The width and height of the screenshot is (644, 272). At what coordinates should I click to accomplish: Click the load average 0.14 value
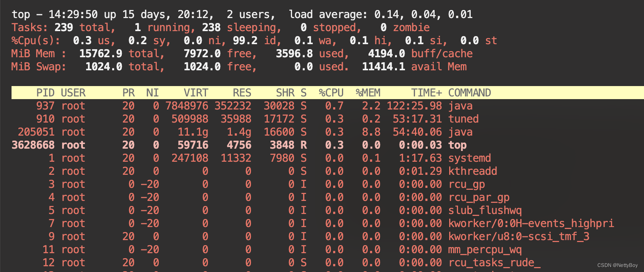(387, 15)
